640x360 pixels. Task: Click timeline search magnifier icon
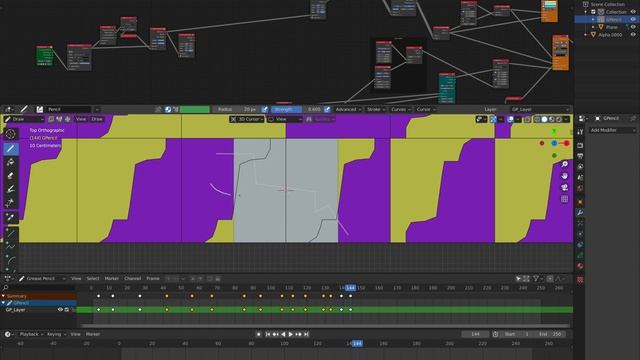pyautogui.click(x=5, y=288)
